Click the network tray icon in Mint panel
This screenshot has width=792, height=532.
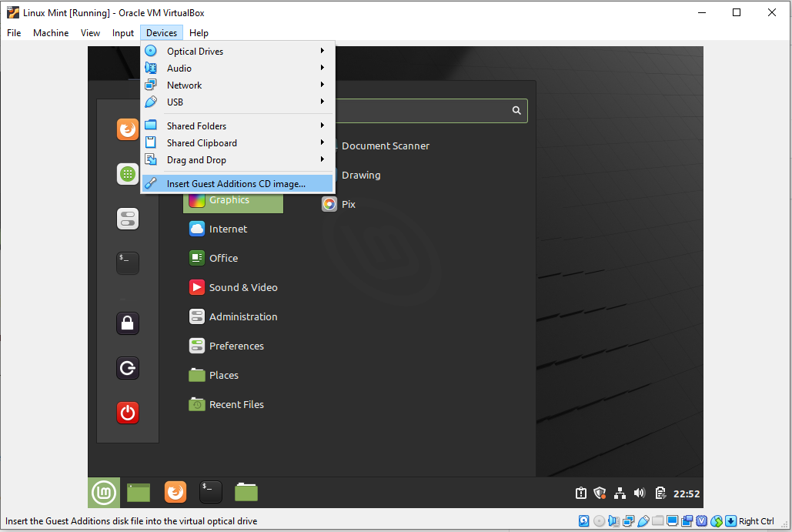click(620, 494)
